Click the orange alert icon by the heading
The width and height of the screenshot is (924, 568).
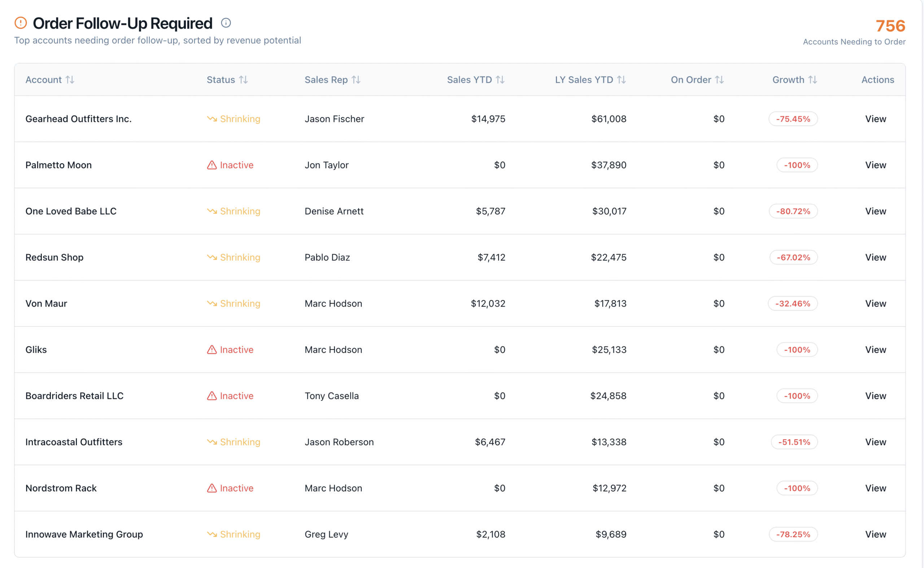point(21,23)
